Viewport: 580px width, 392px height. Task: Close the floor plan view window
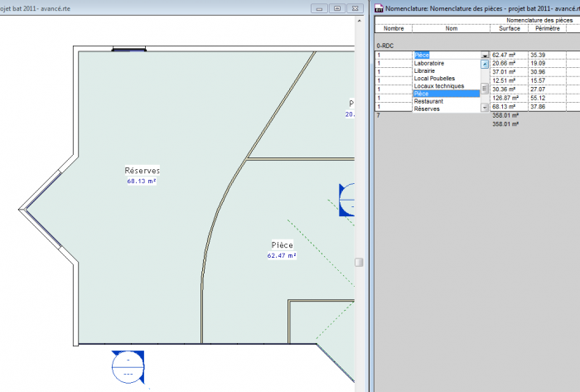click(x=354, y=8)
